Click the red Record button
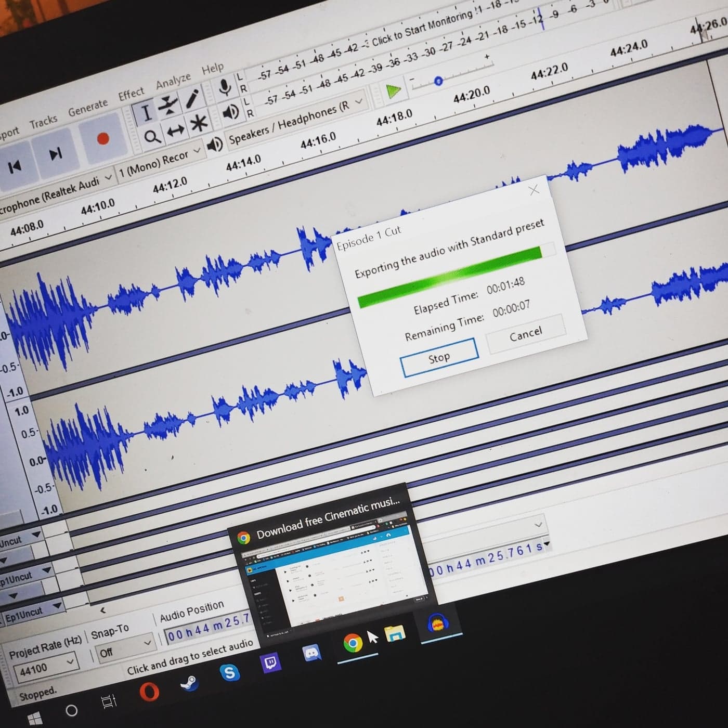Screen dimensions: 728x728 coord(103,138)
